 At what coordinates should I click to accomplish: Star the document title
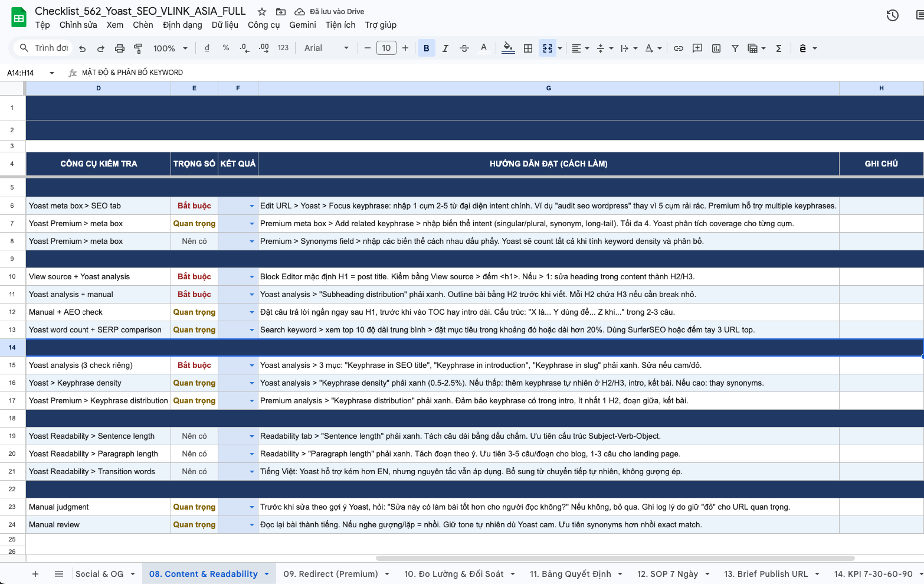(x=262, y=12)
